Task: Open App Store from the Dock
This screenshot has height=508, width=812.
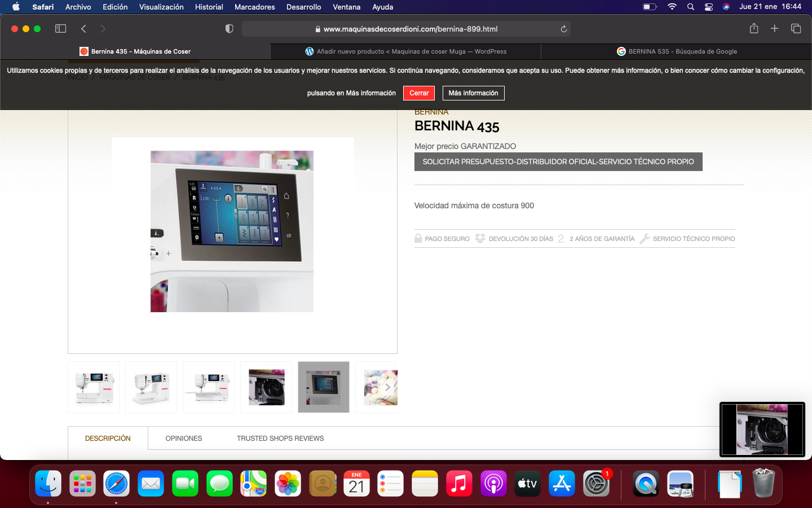Action: (x=562, y=484)
